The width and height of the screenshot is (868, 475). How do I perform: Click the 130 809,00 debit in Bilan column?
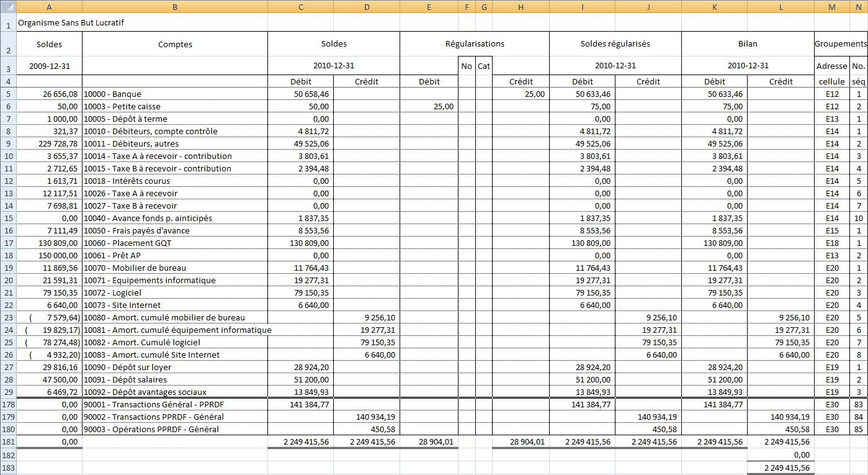pos(715,243)
